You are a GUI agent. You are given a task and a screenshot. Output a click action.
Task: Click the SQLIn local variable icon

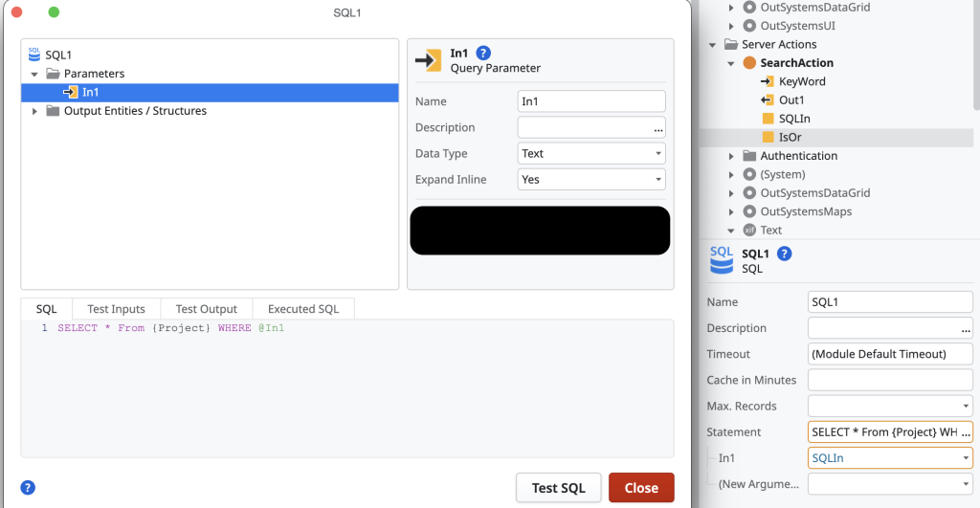(x=768, y=119)
